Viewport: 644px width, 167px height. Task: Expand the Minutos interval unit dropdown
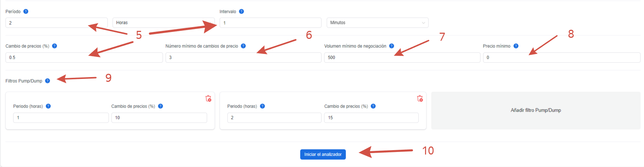pyautogui.click(x=378, y=23)
